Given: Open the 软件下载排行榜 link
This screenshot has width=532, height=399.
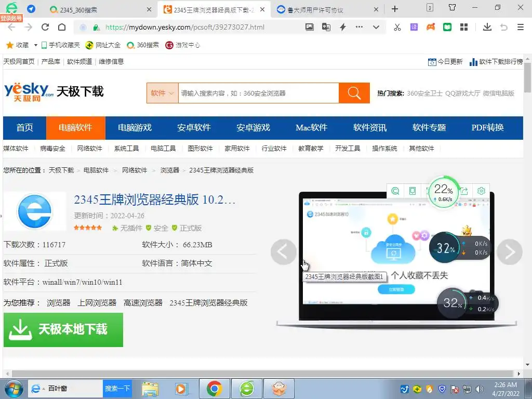Looking at the screenshot, I should tap(496, 62).
